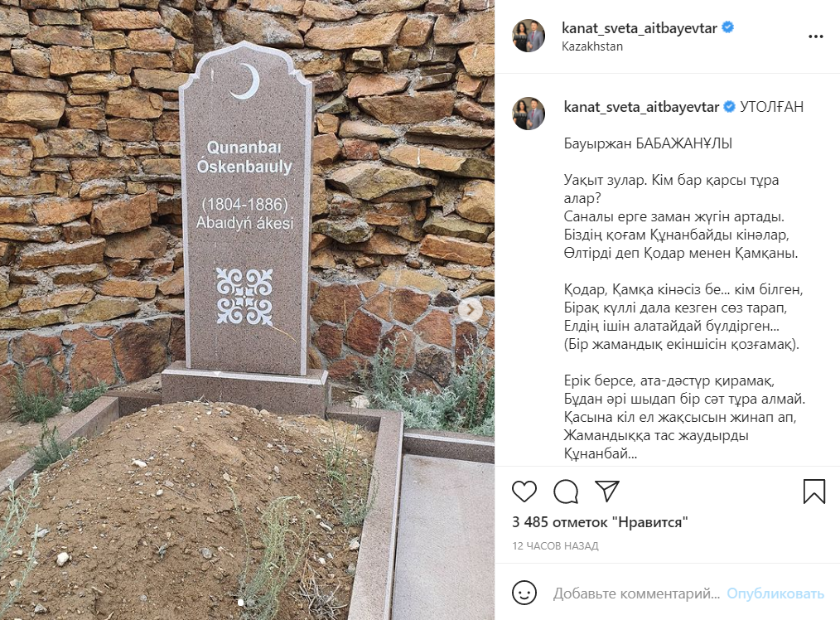Open the Kazakhstan location link

click(592, 46)
